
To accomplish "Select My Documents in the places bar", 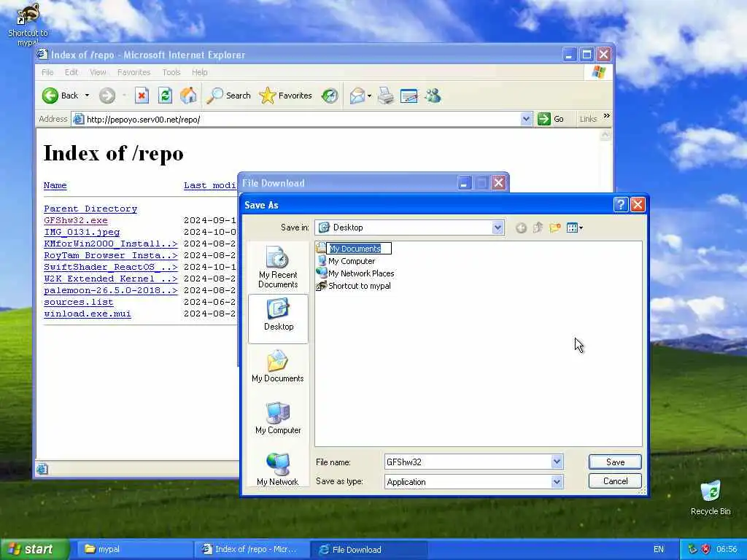I will click(x=278, y=366).
